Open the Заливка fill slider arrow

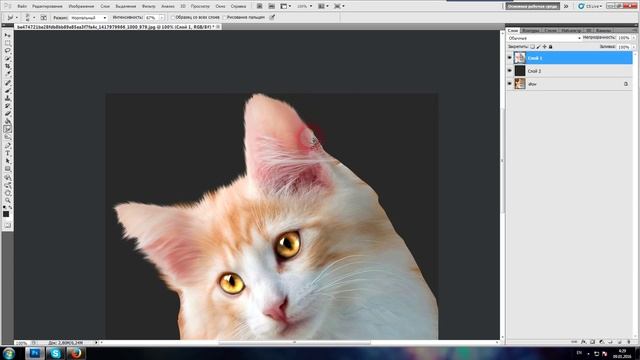[x=633, y=47]
